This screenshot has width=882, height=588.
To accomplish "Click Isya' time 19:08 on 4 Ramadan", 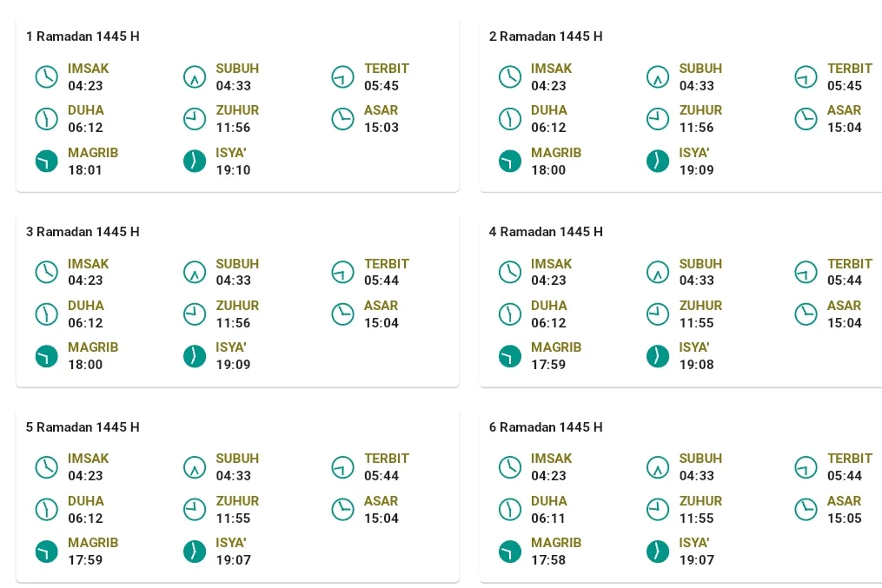I will click(696, 365).
